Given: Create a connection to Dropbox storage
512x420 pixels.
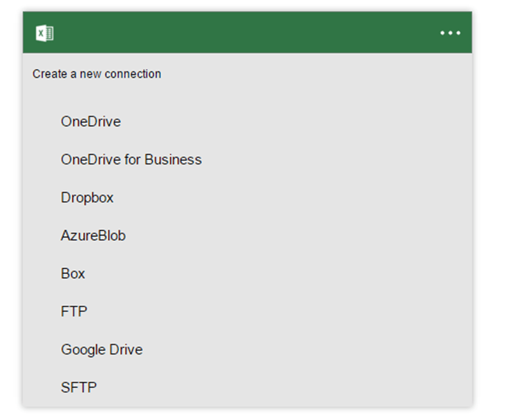Looking at the screenshot, I should click(x=87, y=197).
